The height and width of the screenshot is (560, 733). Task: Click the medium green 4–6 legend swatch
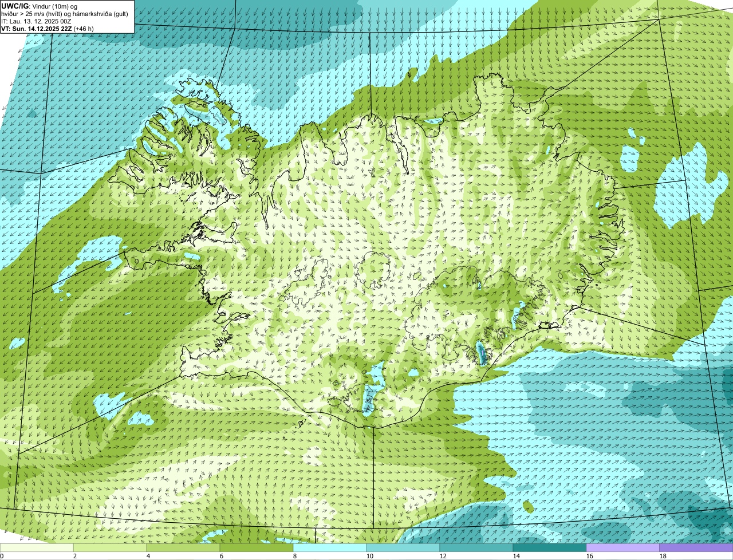point(183,548)
